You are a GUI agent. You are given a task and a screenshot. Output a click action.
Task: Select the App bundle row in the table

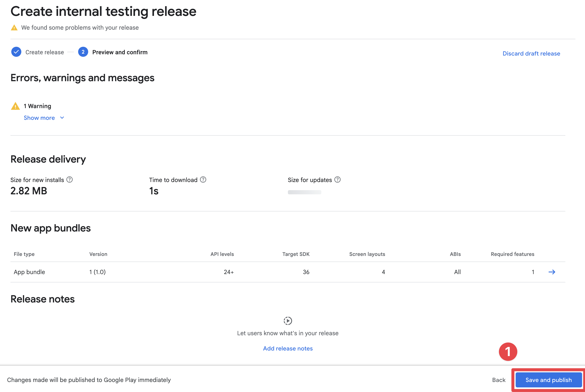29,272
